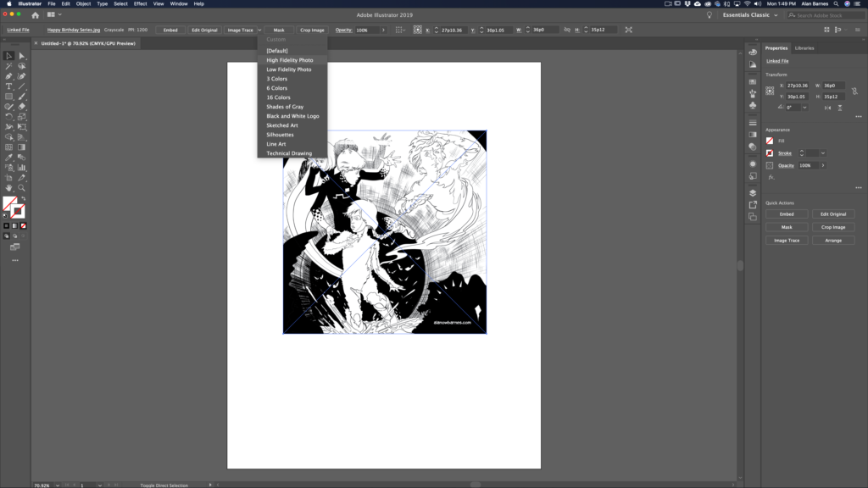
Task: Click the Home icon
Action: tap(36, 15)
